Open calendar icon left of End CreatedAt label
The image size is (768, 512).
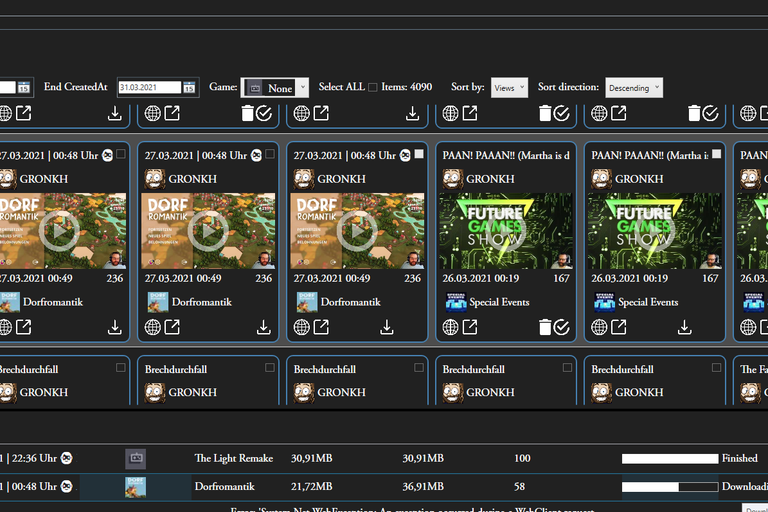point(24,88)
